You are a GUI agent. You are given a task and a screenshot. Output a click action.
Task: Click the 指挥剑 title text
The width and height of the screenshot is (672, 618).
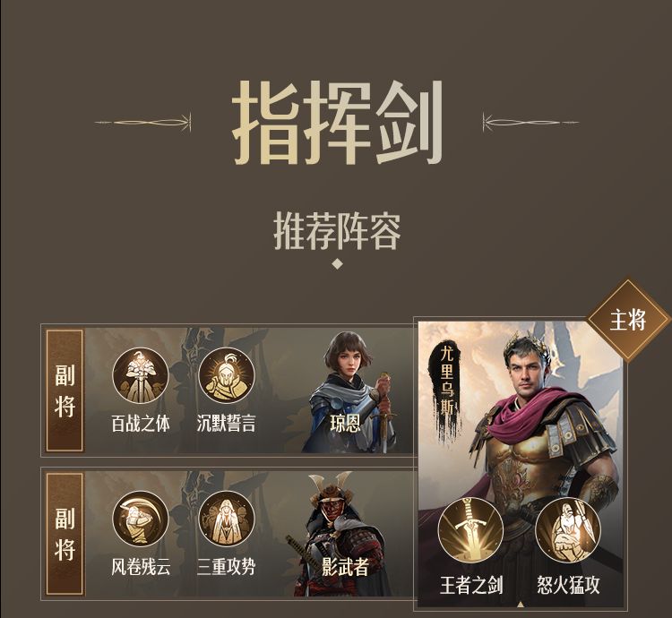click(x=337, y=123)
